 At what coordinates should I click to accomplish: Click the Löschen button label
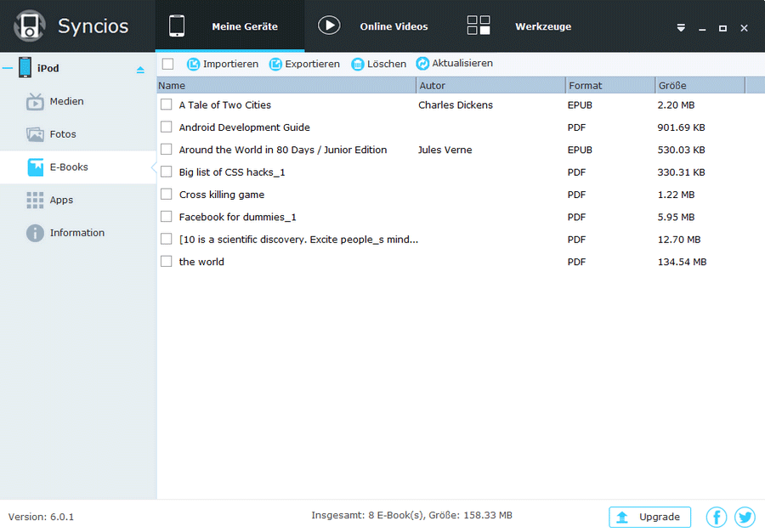387,64
